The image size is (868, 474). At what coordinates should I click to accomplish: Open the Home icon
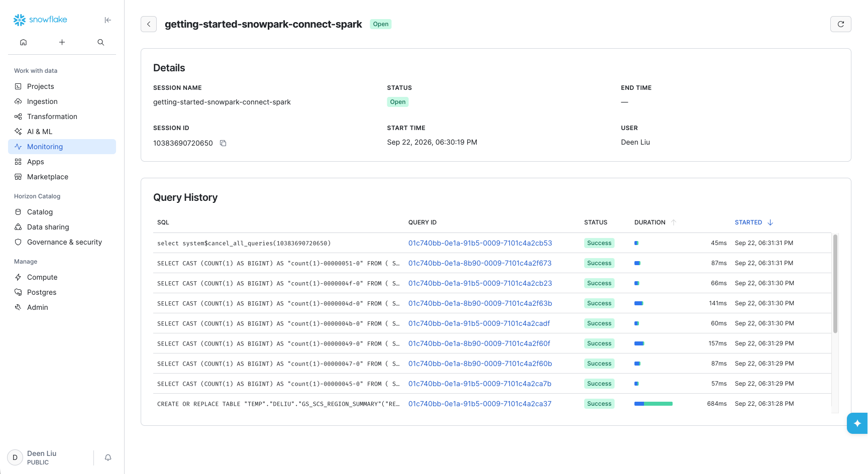(23, 42)
